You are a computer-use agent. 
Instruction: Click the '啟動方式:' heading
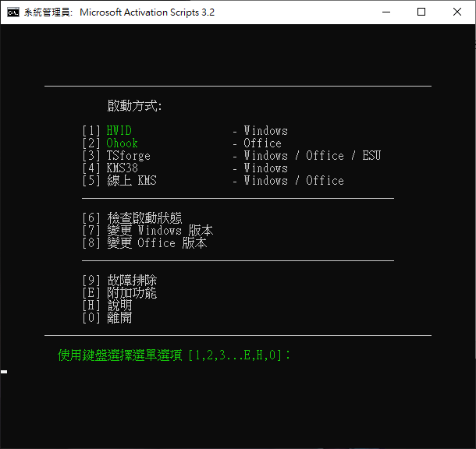point(134,106)
